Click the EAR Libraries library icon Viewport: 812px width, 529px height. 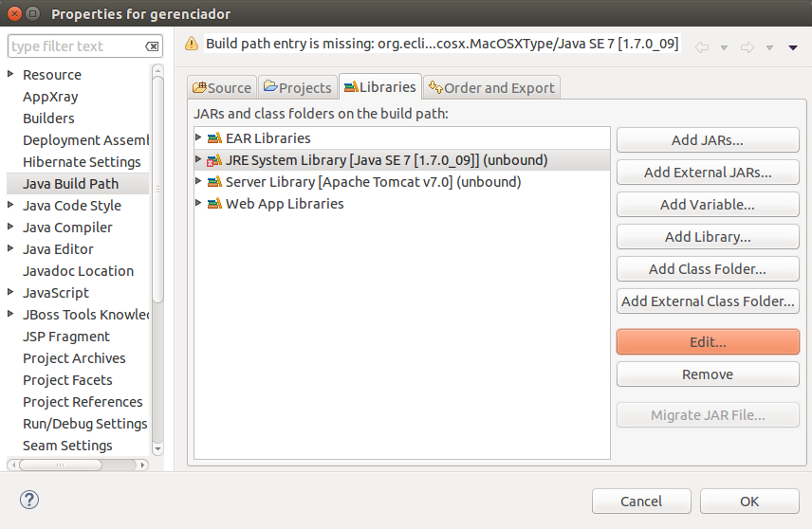(x=214, y=138)
